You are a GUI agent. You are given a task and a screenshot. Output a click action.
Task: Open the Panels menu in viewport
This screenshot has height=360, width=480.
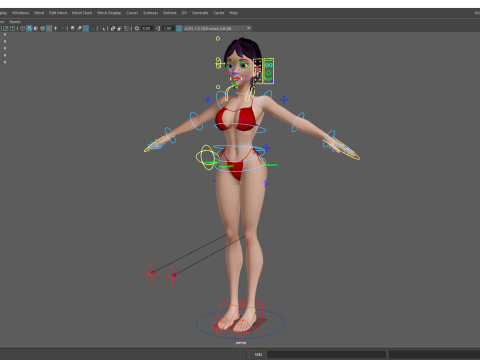click(x=15, y=22)
